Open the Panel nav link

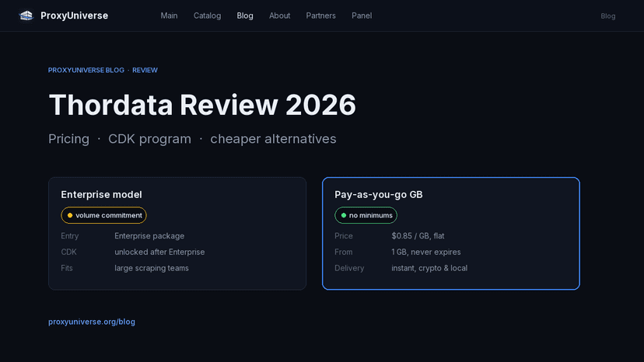point(362,16)
